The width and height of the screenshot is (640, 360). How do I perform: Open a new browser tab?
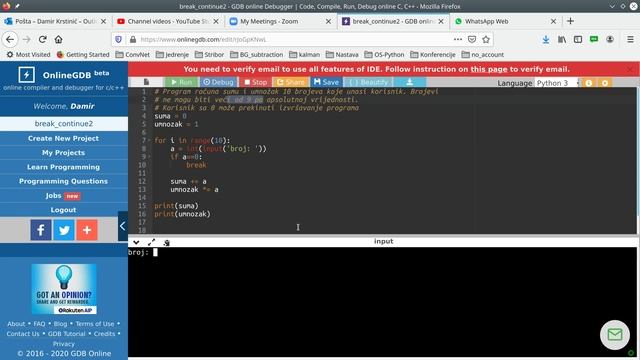[570, 21]
